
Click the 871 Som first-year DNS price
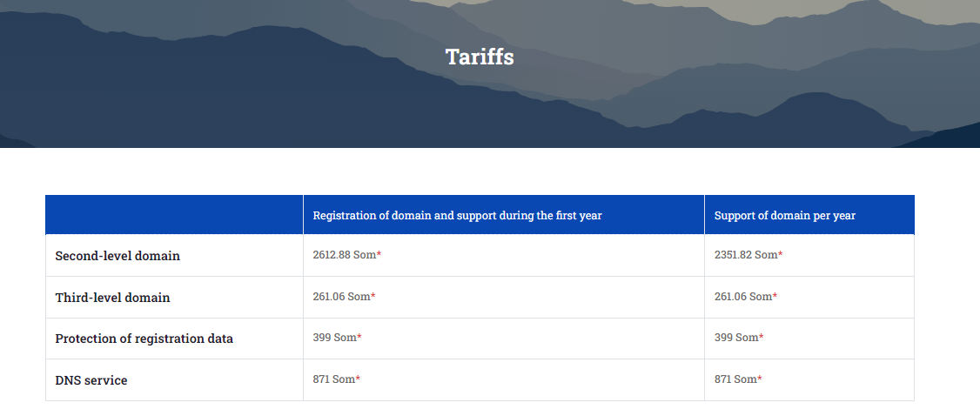tap(333, 379)
